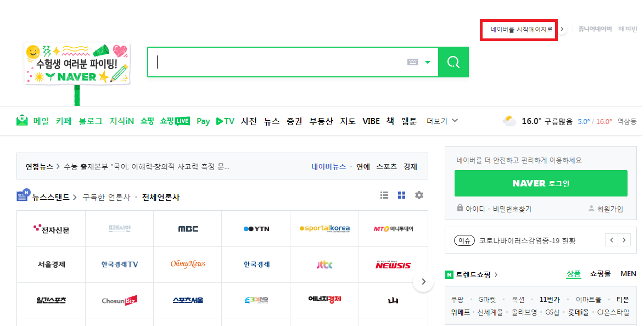Click 네이버를 시작페이지로 link
Viewport: 644px width, 326px height.
click(x=522, y=30)
